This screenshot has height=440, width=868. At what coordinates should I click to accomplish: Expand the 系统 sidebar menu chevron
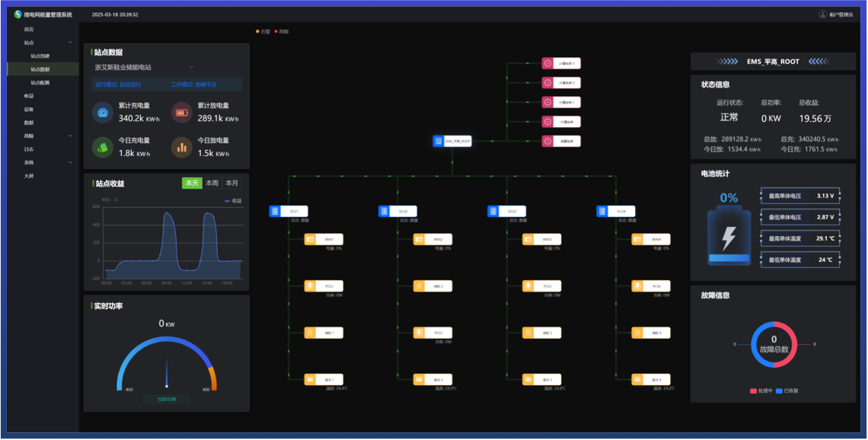[x=70, y=162]
